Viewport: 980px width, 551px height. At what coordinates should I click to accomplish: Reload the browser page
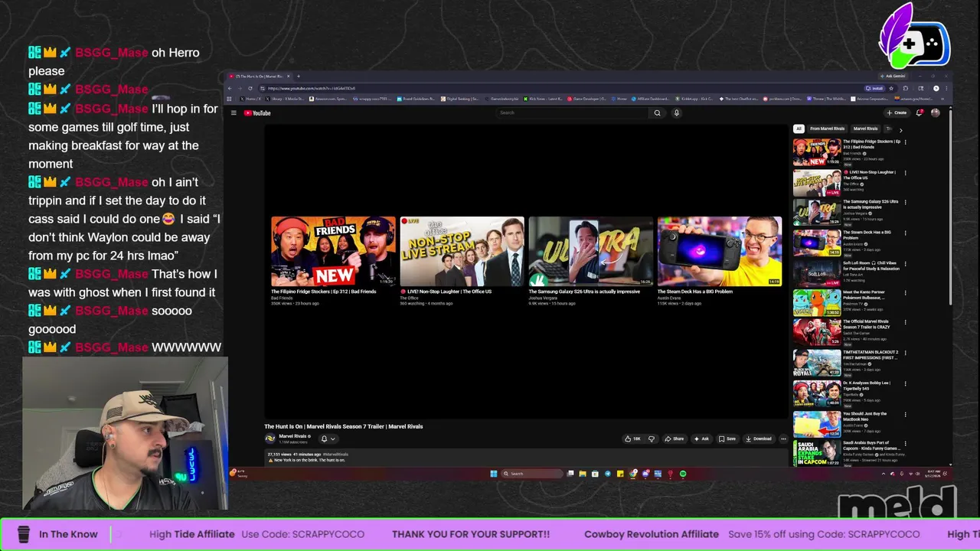[250, 88]
